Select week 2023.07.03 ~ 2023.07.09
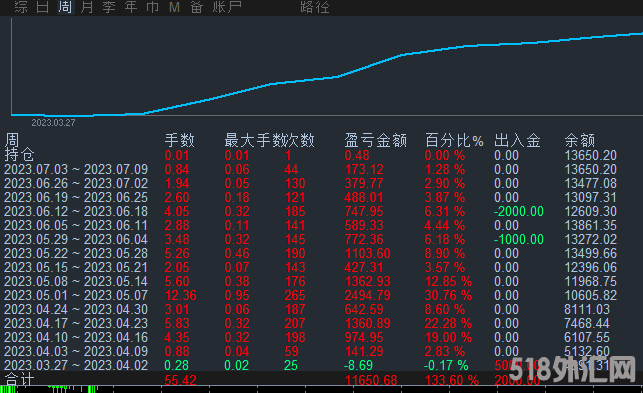Screen dimensions: 643x393 76,169
